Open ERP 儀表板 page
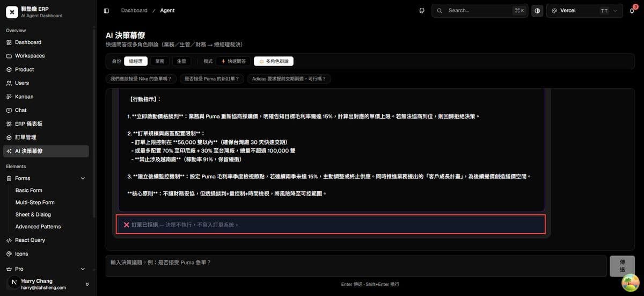Image resolution: width=644 pixels, height=296 pixels. pyautogui.click(x=46, y=124)
